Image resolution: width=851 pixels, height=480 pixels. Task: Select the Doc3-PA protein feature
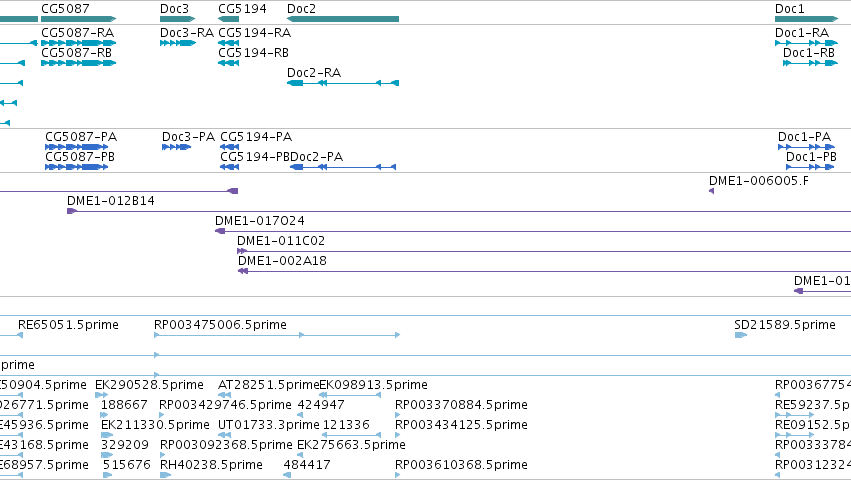tap(176, 147)
